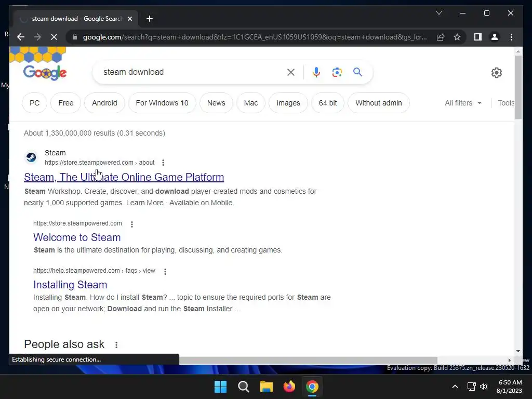Open the Welcome to Steam link
532x399 pixels.
[x=77, y=237]
